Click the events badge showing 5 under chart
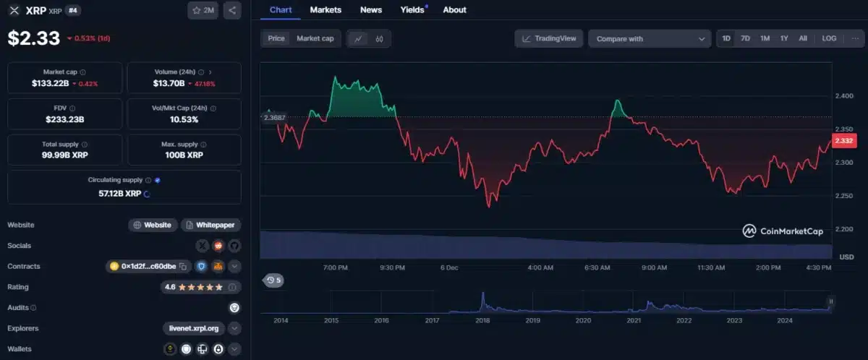Screen dimensions: 868x360 (x=274, y=280)
